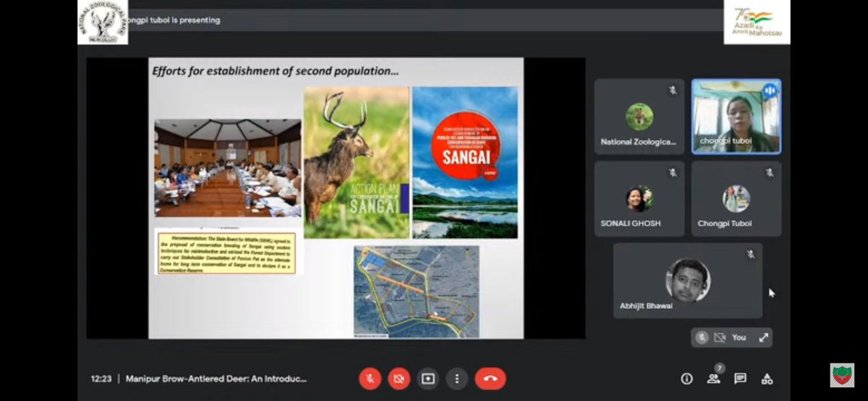Select the SONALI GHOSH participant tile
This screenshot has height=401, width=868.
[x=639, y=198]
